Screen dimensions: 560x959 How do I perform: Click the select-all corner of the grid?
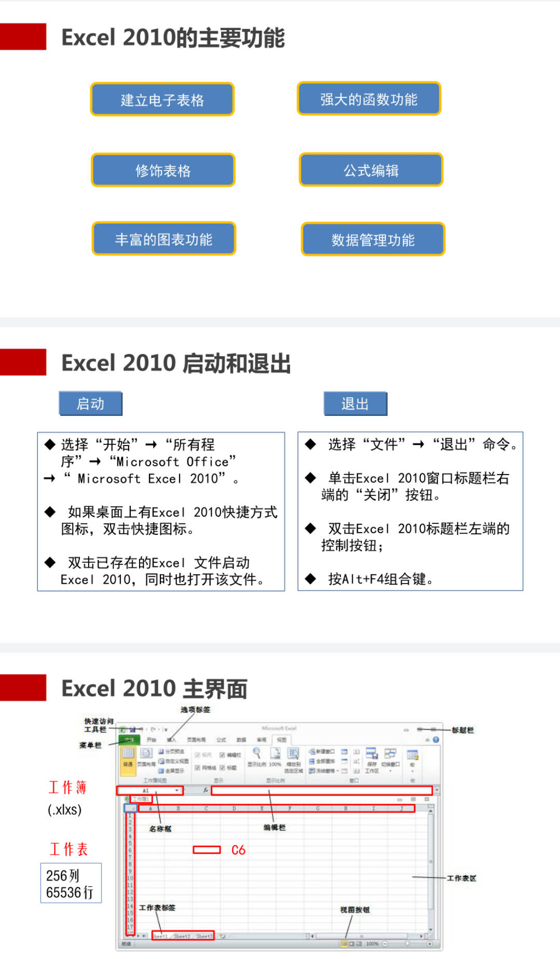click(131, 808)
